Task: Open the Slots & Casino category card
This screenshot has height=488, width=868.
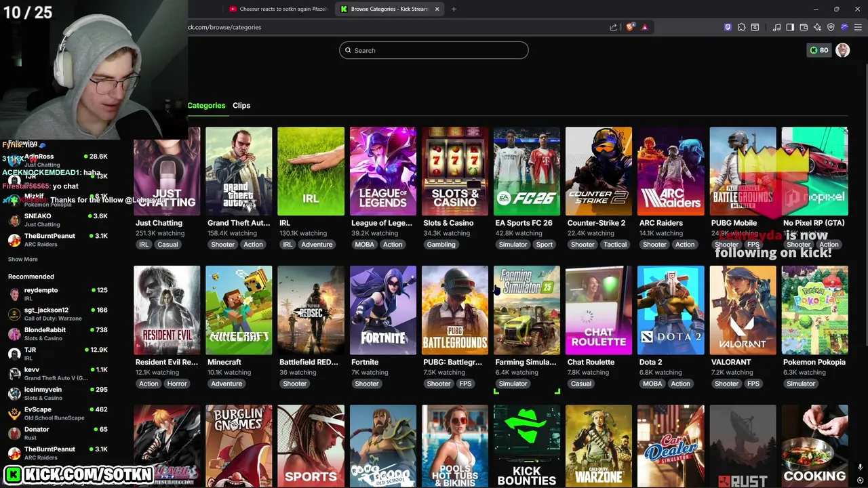Action: (455, 171)
